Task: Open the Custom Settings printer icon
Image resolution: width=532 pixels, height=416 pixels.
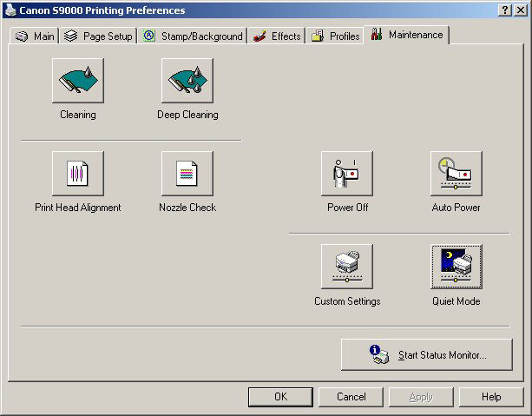Action: (347, 267)
